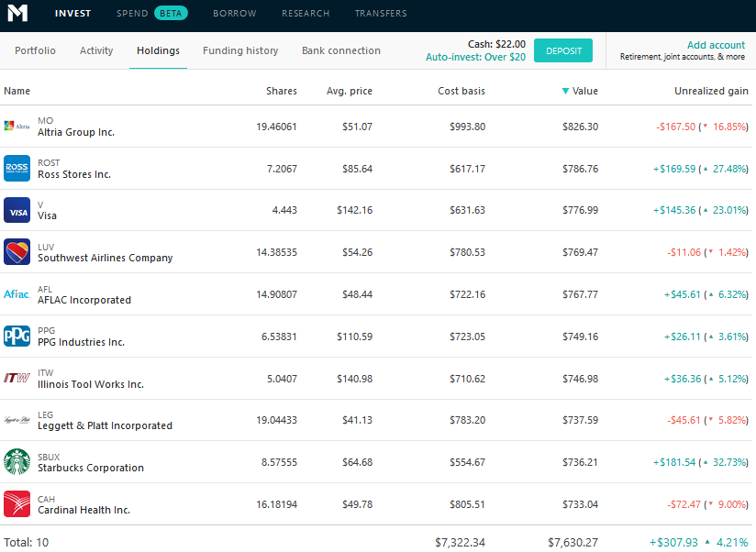This screenshot has width=756, height=552.
Task: Open Starbucks Corporation holding
Action: (91, 468)
